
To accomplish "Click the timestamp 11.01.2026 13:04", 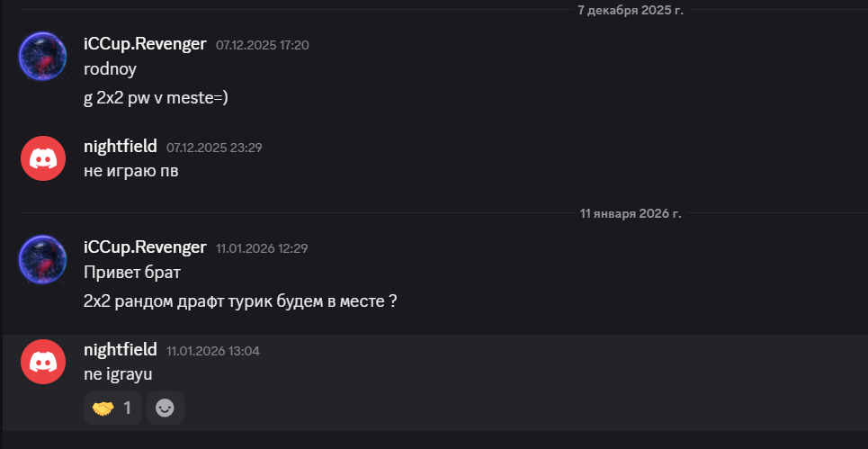I will pos(213,350).
